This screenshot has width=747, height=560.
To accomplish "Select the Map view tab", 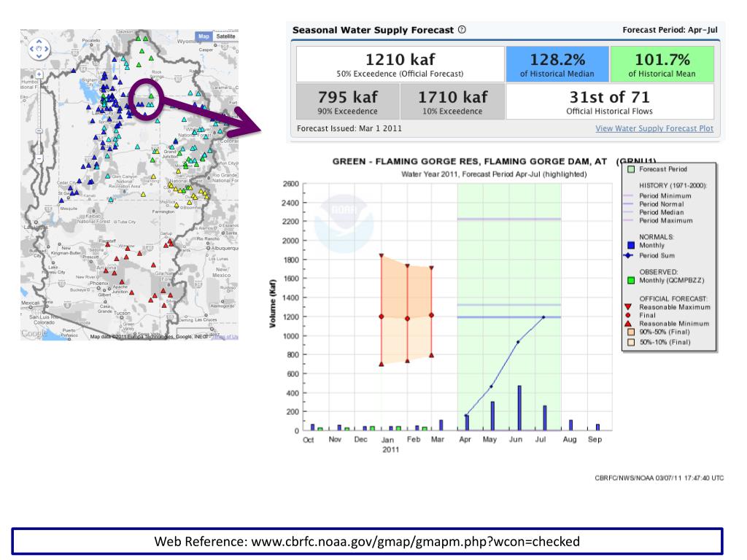I will click(x=204, y=36).
